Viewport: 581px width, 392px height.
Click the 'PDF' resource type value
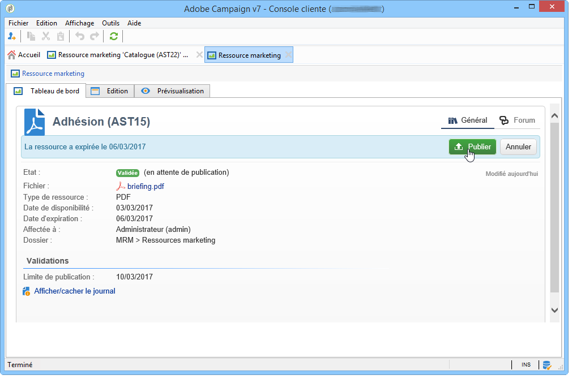tap(123, 197)
